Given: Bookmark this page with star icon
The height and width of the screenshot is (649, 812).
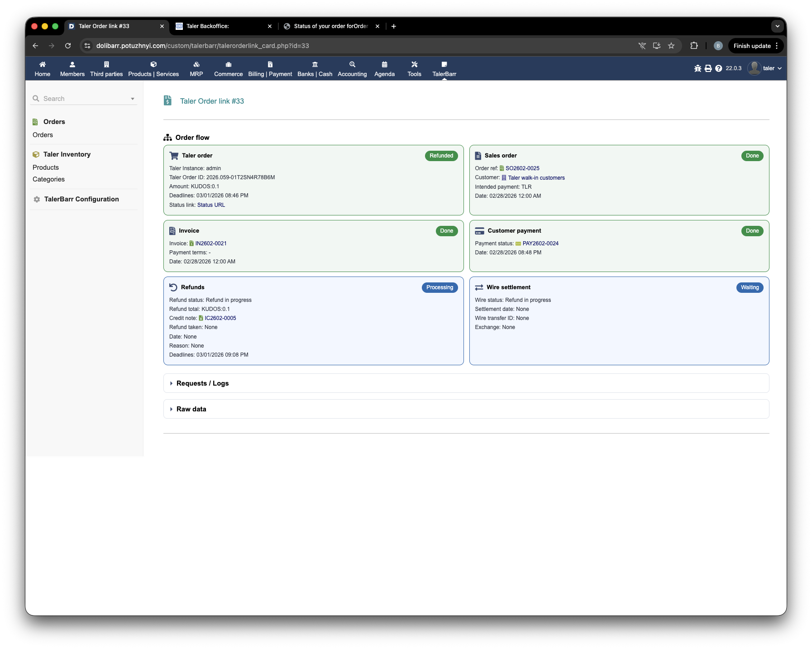Looking at the screenshot, I should [671, 46].
